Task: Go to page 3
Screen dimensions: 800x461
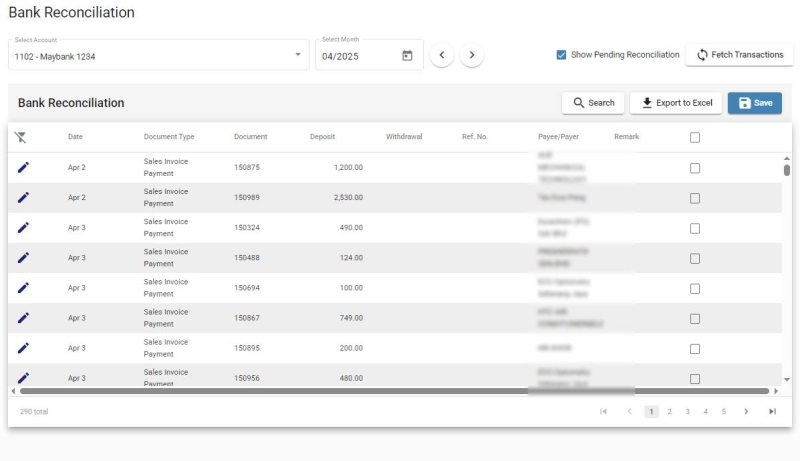Action: click(x=687, y=412)
